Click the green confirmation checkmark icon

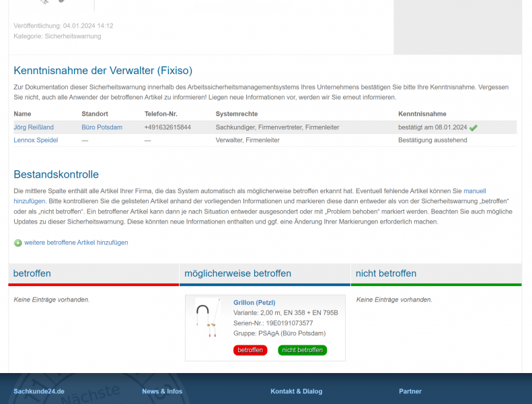click(x=473, y=127)
